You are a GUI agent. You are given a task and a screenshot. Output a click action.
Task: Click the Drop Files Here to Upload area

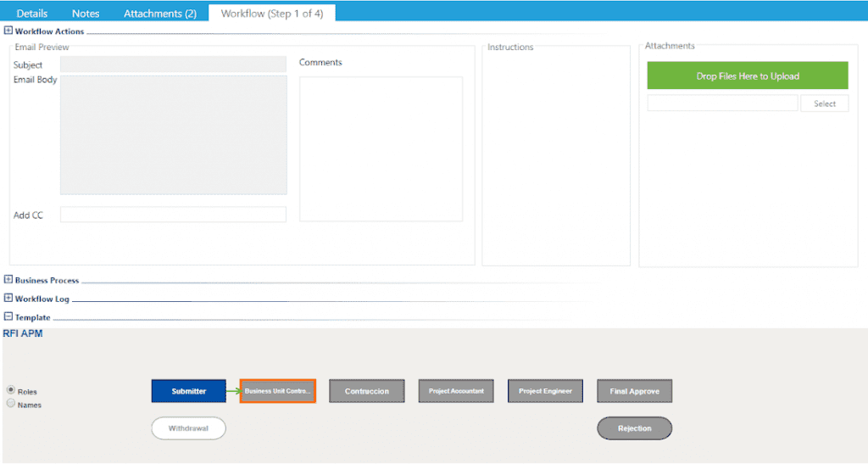[748, 75]
